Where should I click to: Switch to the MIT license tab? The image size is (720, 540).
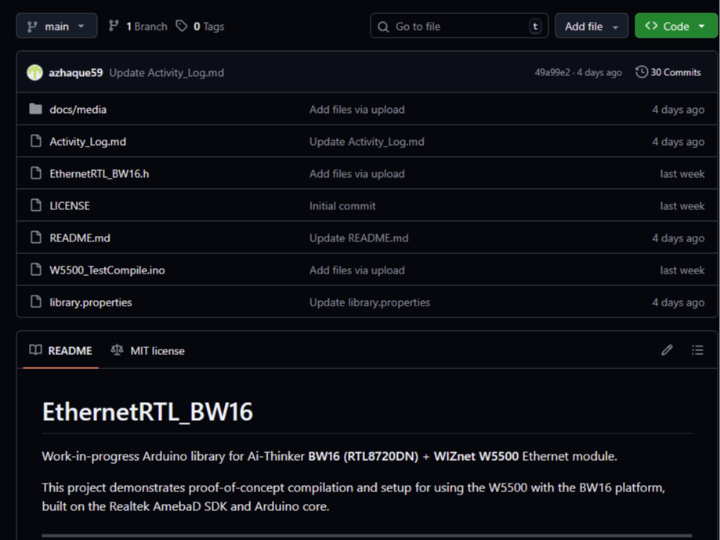point(148,351)
